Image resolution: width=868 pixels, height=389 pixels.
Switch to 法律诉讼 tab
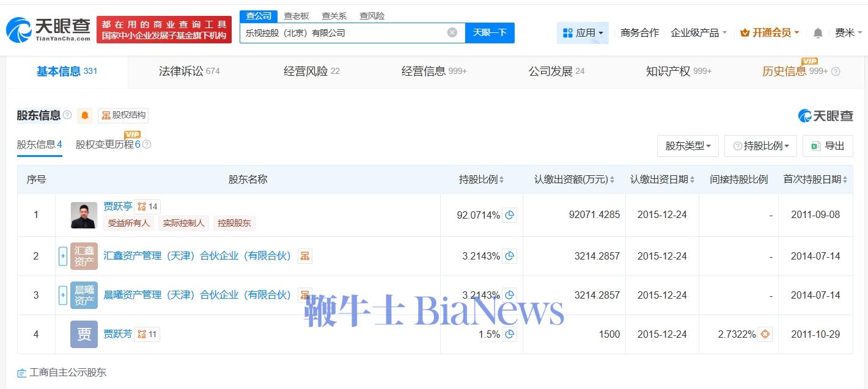(x=189, y=71)
